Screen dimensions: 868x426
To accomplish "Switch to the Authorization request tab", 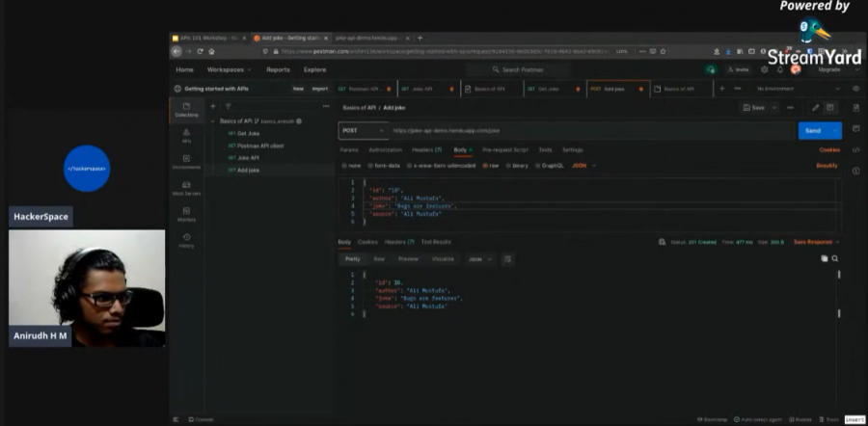I will 385,149.
